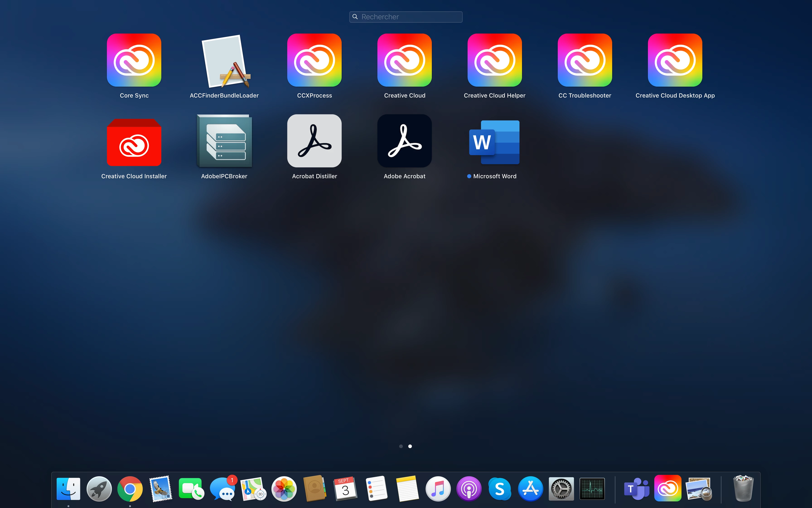Open Notes from the Dock
The height and width of the screenshot is (508, 812).
point(407,488)
